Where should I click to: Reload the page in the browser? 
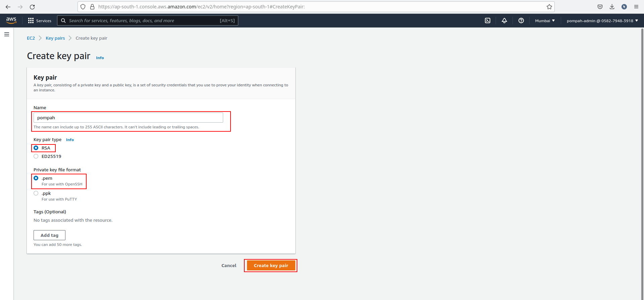pos(32,7)
